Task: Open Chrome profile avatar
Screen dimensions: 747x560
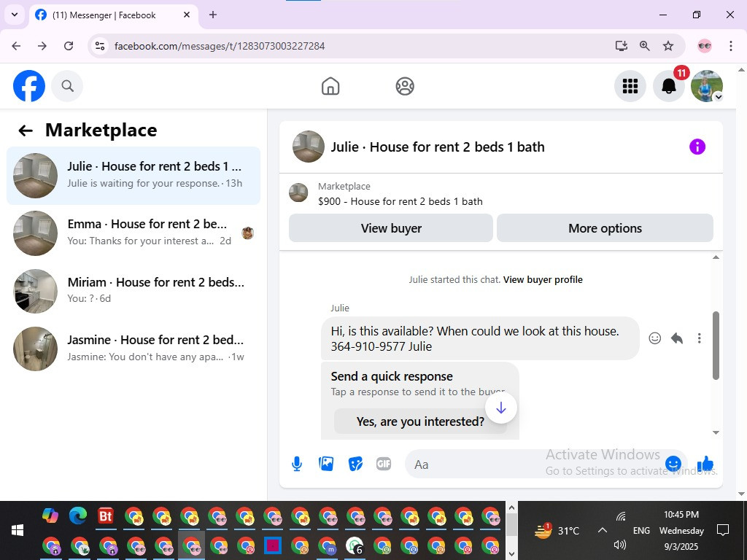Action: pyautogui.click(x=705, y=46)
